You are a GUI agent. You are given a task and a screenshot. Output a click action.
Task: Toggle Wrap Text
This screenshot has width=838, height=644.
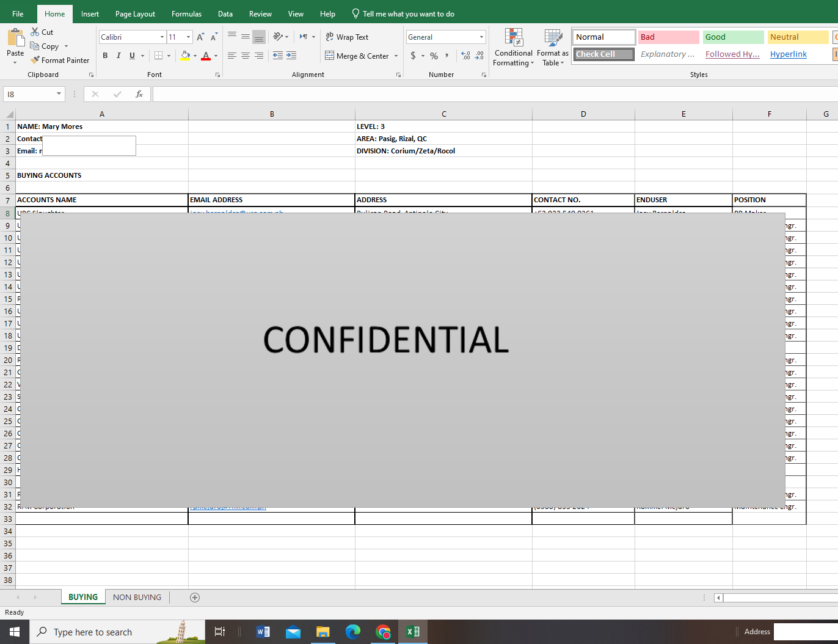click(x=347, y=37)
